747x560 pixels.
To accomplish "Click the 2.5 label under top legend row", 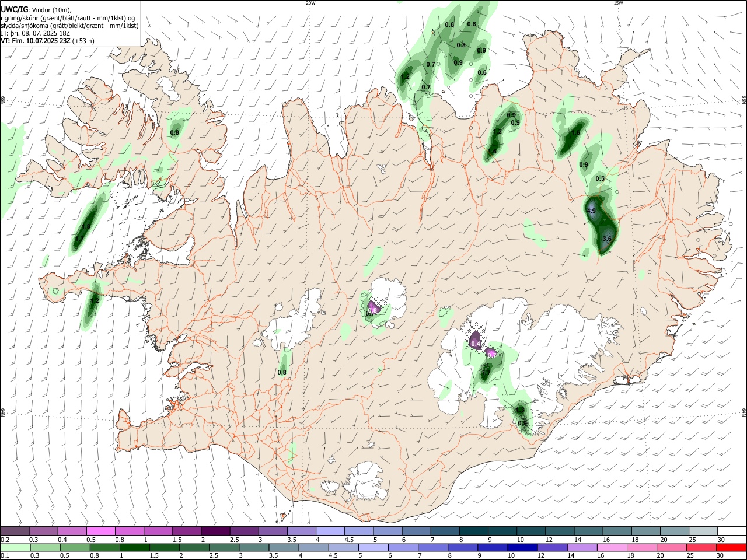I will click(x=234, y=540).
